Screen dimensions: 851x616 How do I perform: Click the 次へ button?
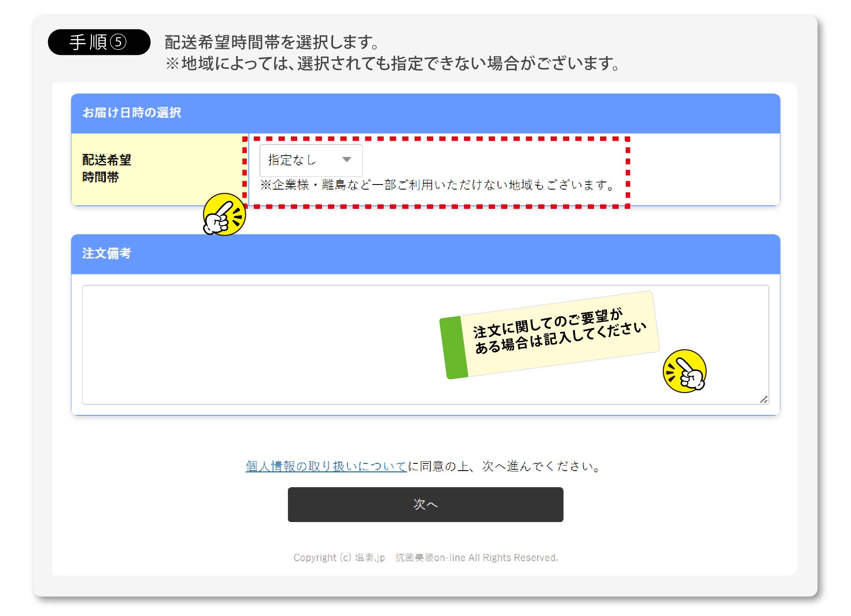(x=425, y=504)
